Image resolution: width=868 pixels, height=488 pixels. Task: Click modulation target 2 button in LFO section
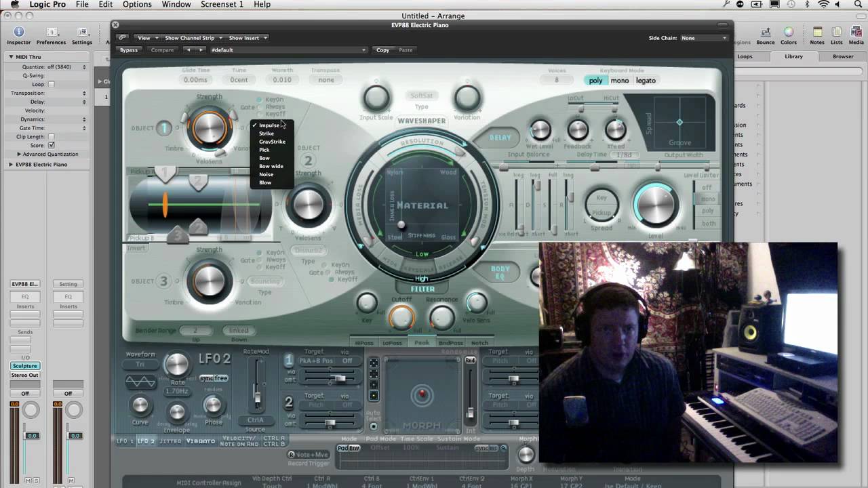289,403
